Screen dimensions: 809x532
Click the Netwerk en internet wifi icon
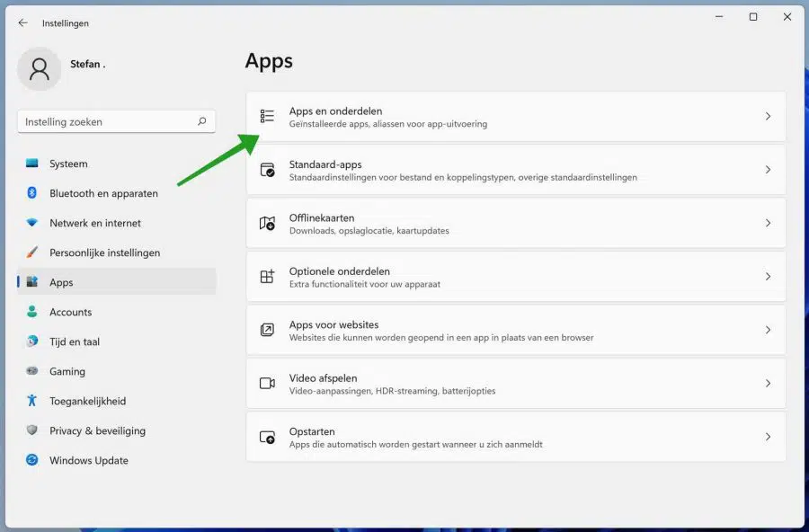pos(32,222)
